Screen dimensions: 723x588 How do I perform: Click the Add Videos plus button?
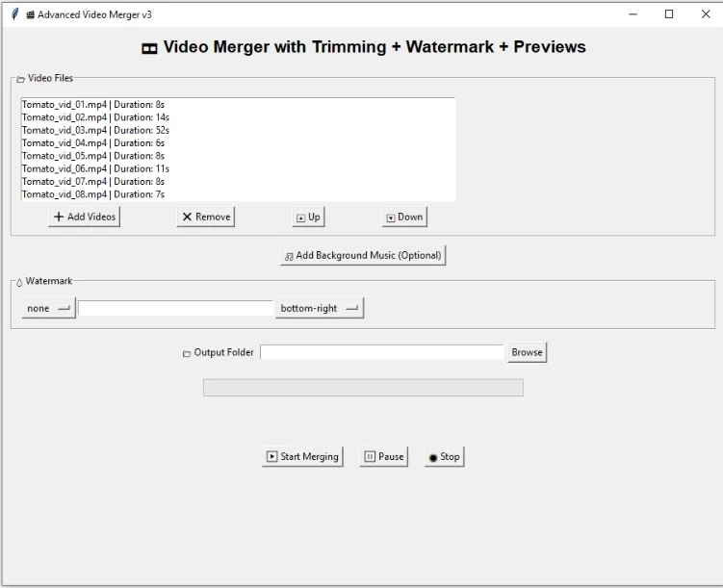click(85, 217)
